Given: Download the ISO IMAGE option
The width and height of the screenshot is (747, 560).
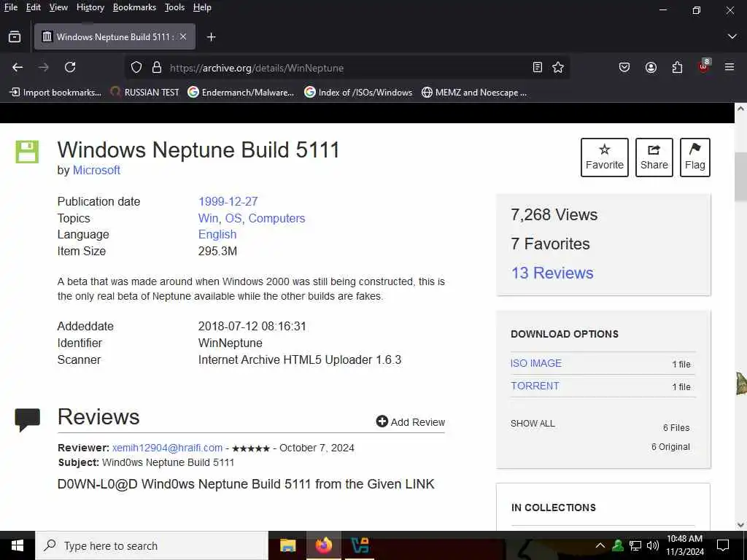Looking at the screenshot, I should [x=536, y=363].
